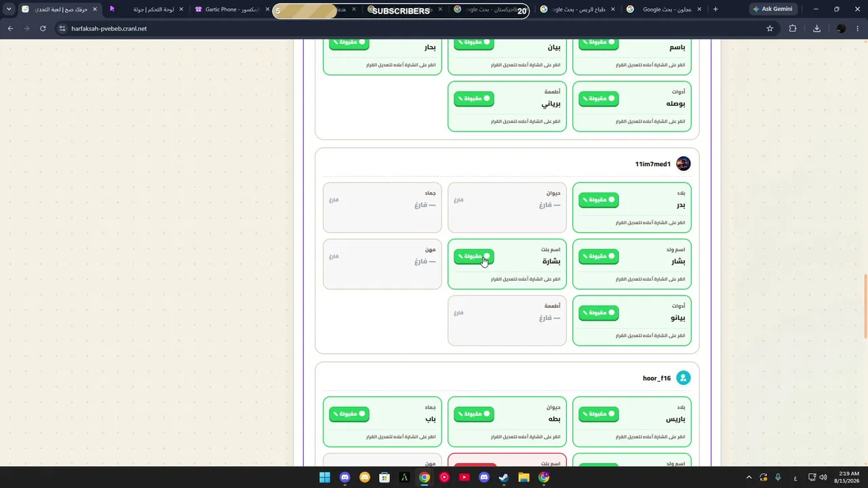868x488 pixels.
Task: Click the page's vertical scrollbar thumb
Action: [x=865, y=305]
